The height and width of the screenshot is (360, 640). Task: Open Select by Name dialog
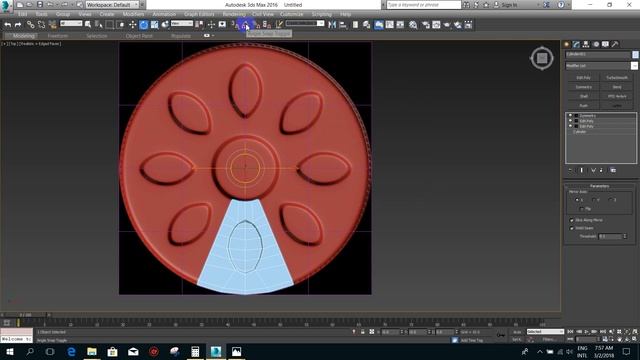[x=98, y=25]
